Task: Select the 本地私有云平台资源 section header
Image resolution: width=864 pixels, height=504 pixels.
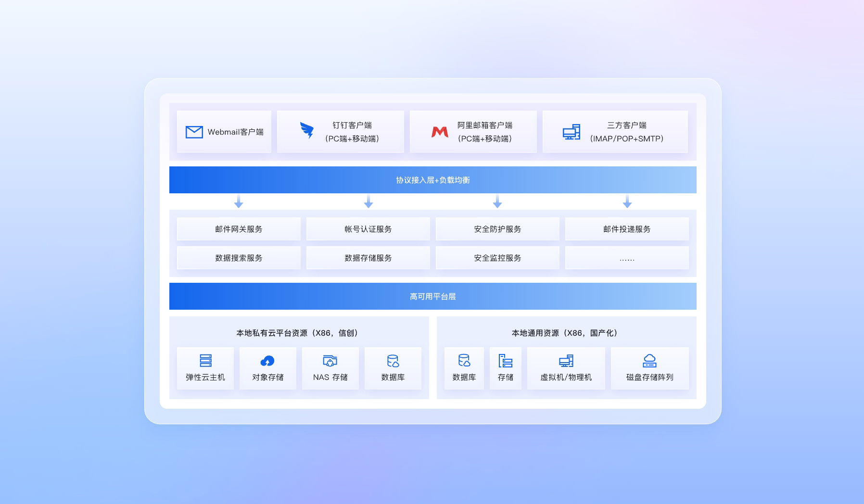Action: click(299, 332)
